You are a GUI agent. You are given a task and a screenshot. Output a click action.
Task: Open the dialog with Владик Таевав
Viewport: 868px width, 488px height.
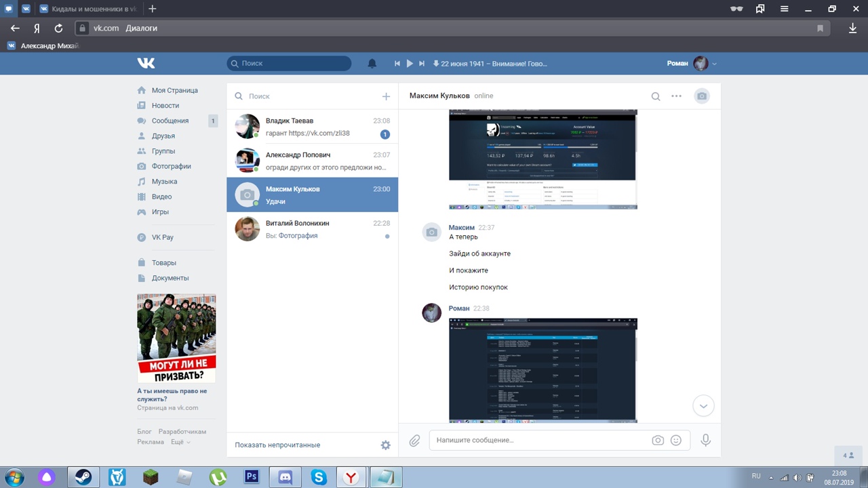coord(312,127)
